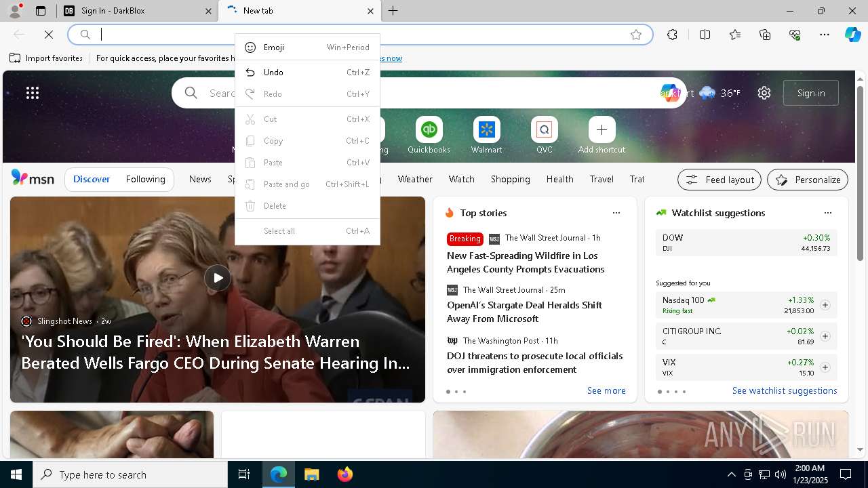Open Quickbooks shortcut tile
868x488 pixels.
[x=429, y=135]
